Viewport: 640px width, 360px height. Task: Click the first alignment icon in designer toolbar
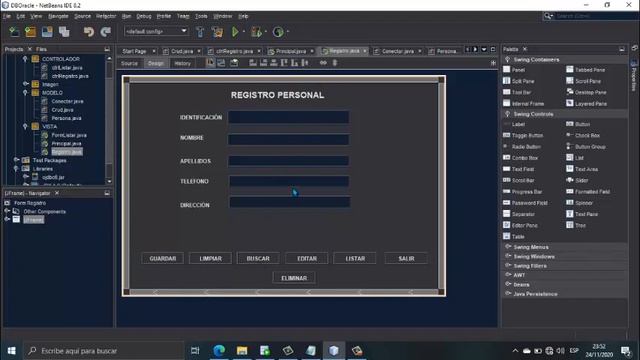253,63
